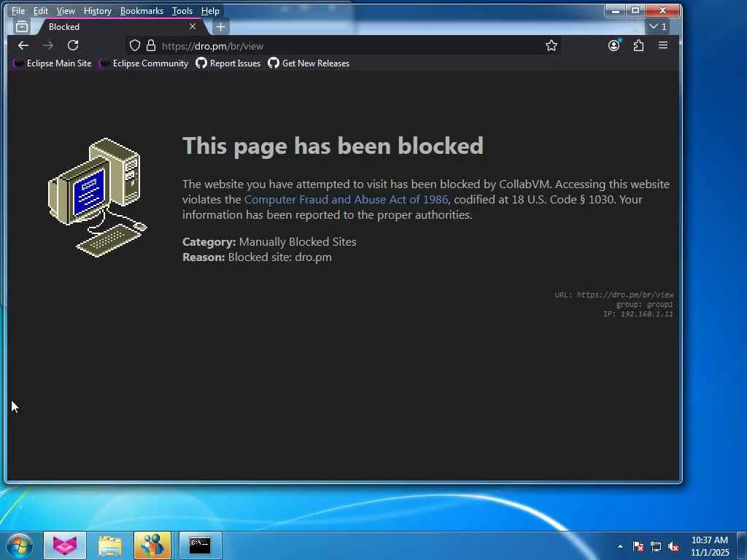The image size is (747, 560).
Task: Open the tab overview icon left of tabs
Action: (x=21, y=27)
